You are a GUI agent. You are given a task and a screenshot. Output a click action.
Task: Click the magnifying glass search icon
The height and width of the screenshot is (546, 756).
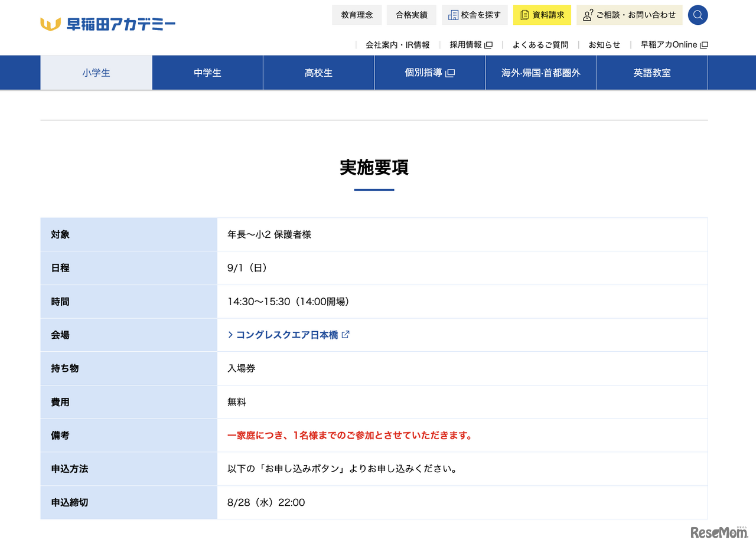pyautogui.click(x=698, y=15)
